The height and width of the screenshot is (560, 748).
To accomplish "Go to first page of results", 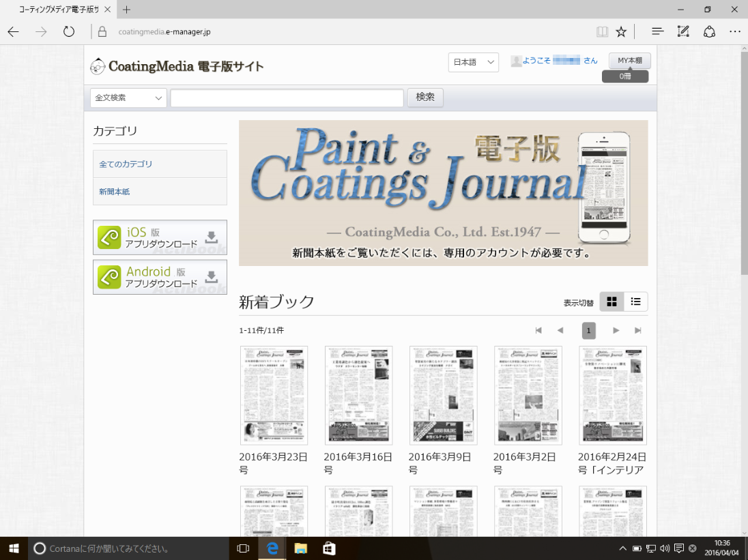I will coord(538,330).
